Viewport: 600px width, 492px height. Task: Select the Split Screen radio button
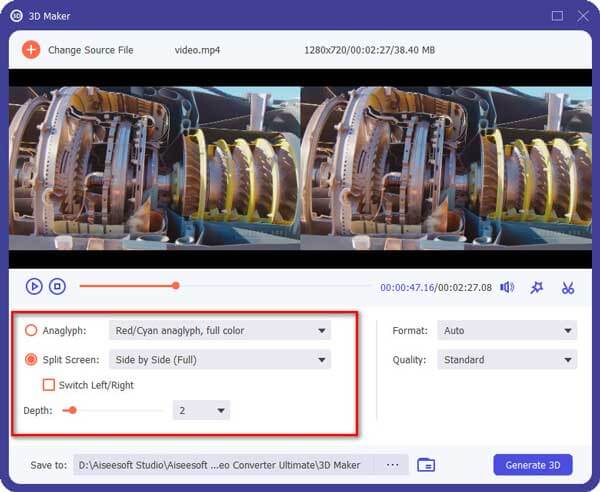pos(31,360)
